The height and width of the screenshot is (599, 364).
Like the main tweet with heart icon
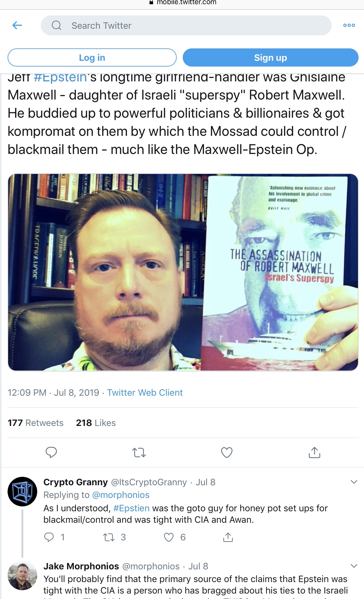[x=227, y=452]
